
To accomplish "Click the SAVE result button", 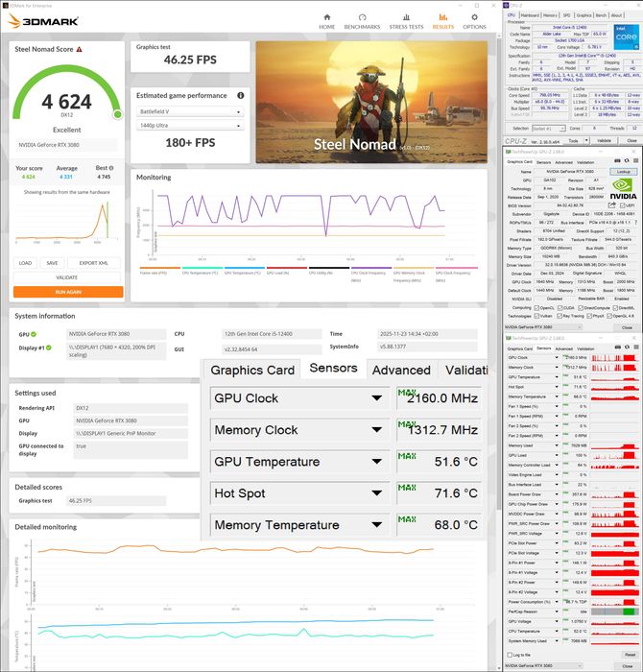I will pyautogui.click(x=52, y=263).
